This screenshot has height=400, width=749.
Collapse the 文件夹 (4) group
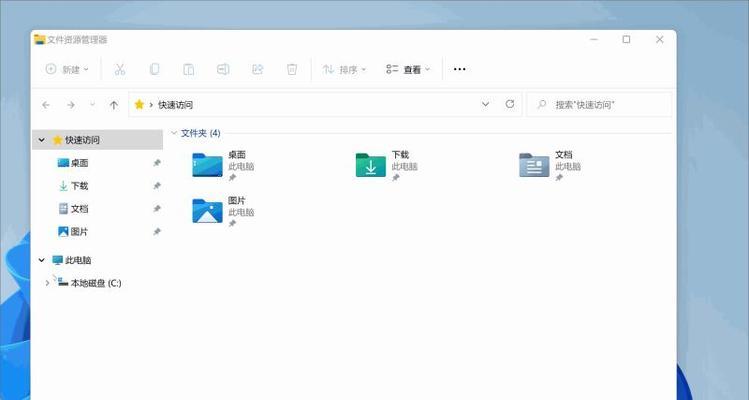(174, 133)
